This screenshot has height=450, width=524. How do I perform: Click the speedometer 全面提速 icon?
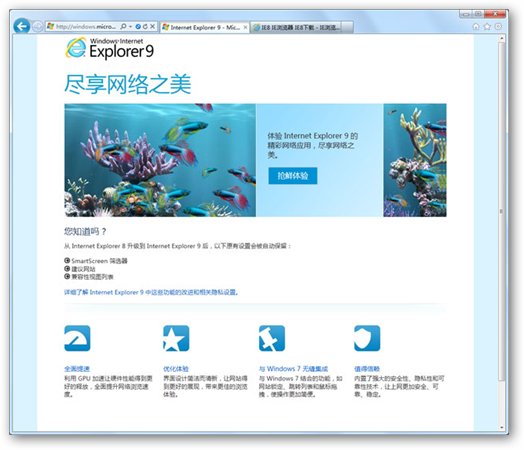tap(77, 338)
